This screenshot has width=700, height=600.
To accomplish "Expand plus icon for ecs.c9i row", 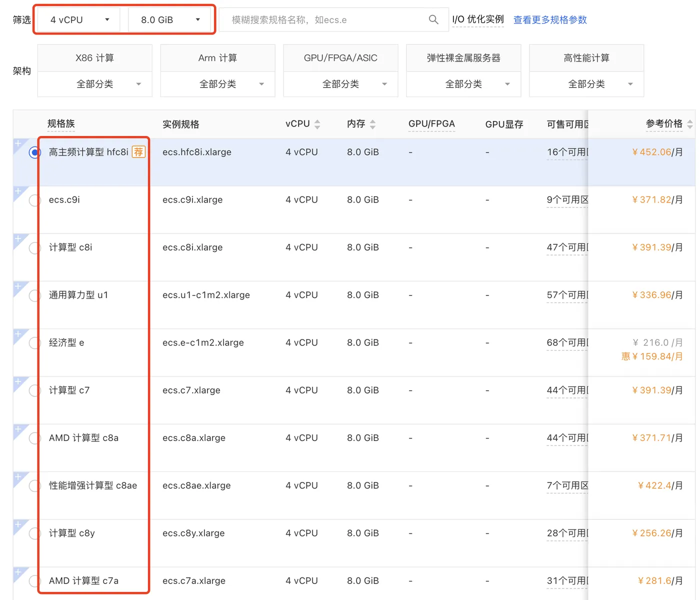I will point(18,191).
